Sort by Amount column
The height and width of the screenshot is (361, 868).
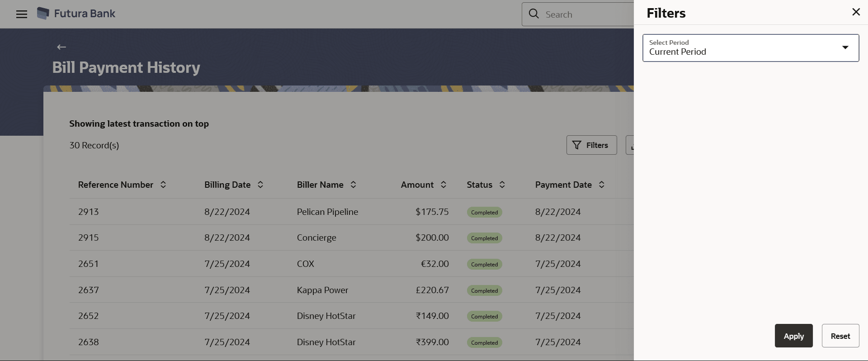coord(443,185)
